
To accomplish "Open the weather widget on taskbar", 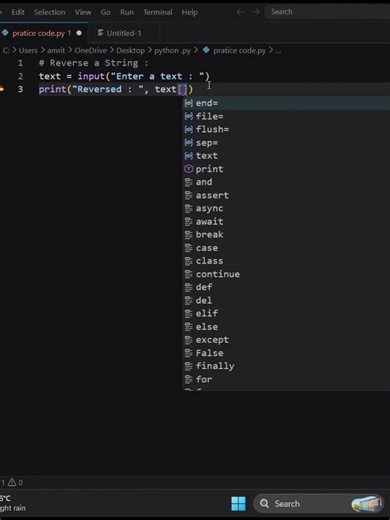I will [x=13, y=503].
